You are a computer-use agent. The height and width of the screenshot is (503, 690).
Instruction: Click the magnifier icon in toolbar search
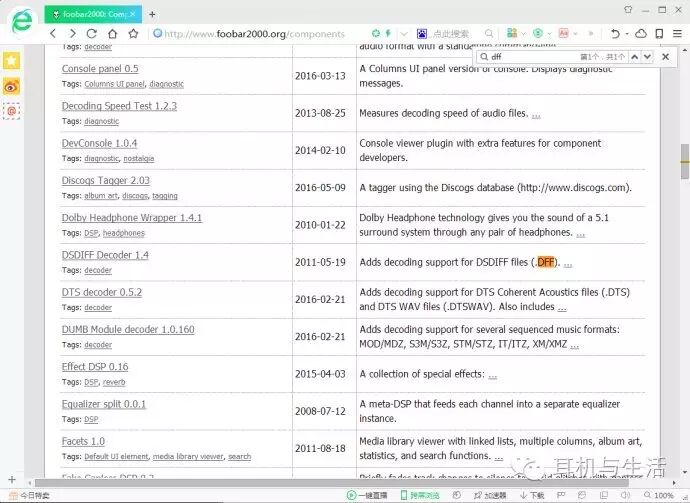click(489, 33)
